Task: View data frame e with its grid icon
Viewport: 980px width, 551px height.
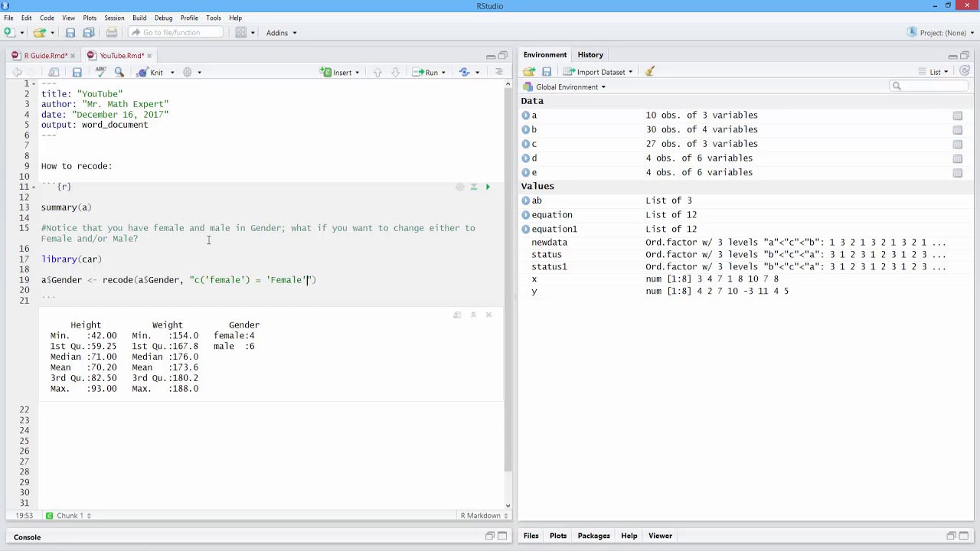Action: pos(957,173)
